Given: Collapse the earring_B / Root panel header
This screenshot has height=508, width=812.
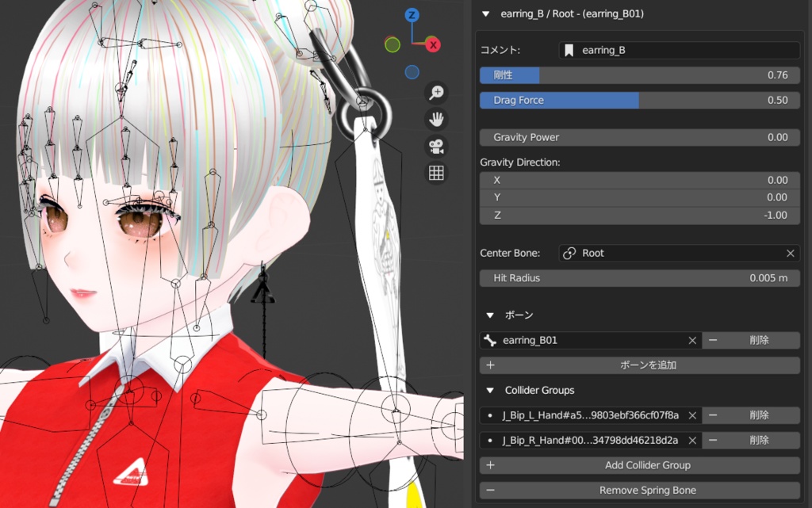Looking at the screenshot, I should (485, 13).
